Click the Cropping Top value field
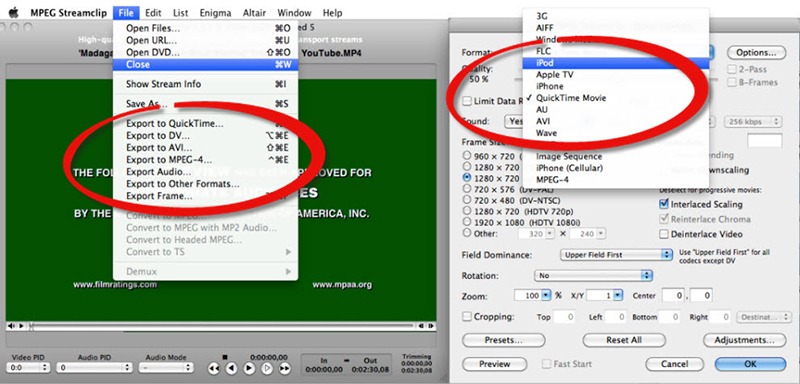Image resolution: width=800 pixels, height=384 pixels. pyautogui.click(x=564, y=317)
